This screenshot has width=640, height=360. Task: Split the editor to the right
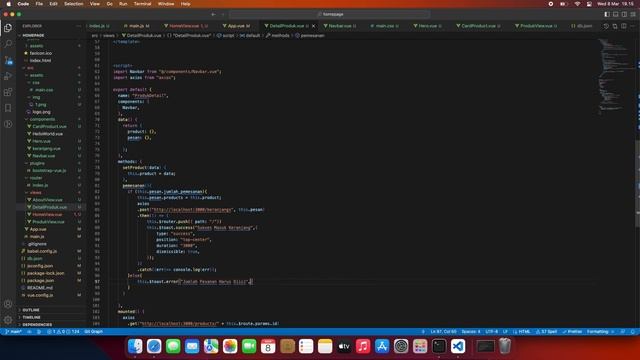(624, 26)
